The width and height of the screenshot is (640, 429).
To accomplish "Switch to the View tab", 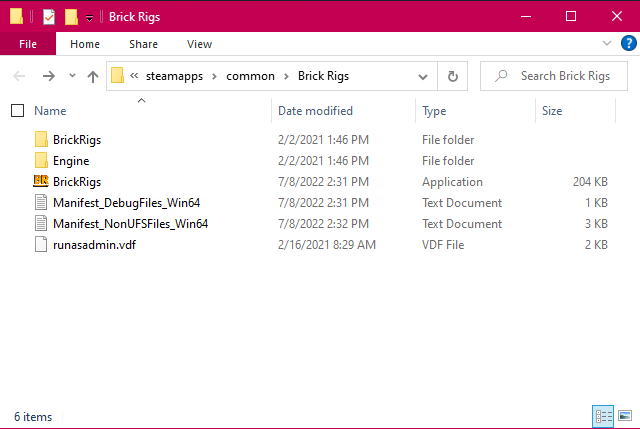I will pos(199,44).
